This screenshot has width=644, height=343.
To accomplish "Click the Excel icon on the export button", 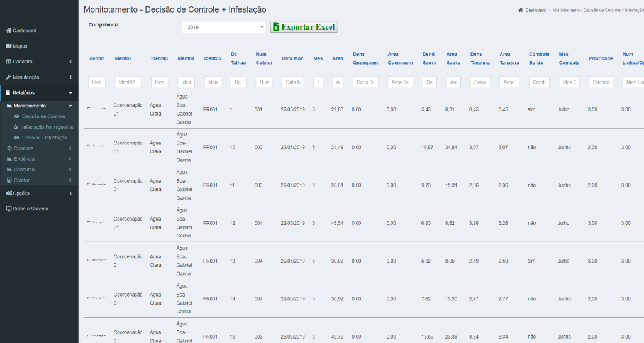I will (276, 27).
